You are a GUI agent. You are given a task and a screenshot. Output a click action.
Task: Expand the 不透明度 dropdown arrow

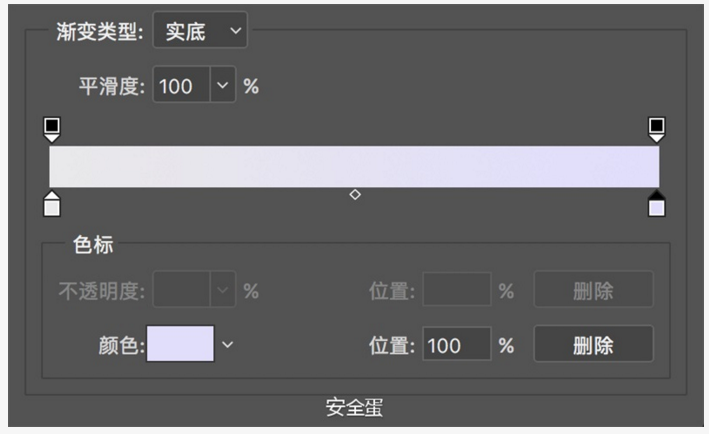click(x=223, y=291)
